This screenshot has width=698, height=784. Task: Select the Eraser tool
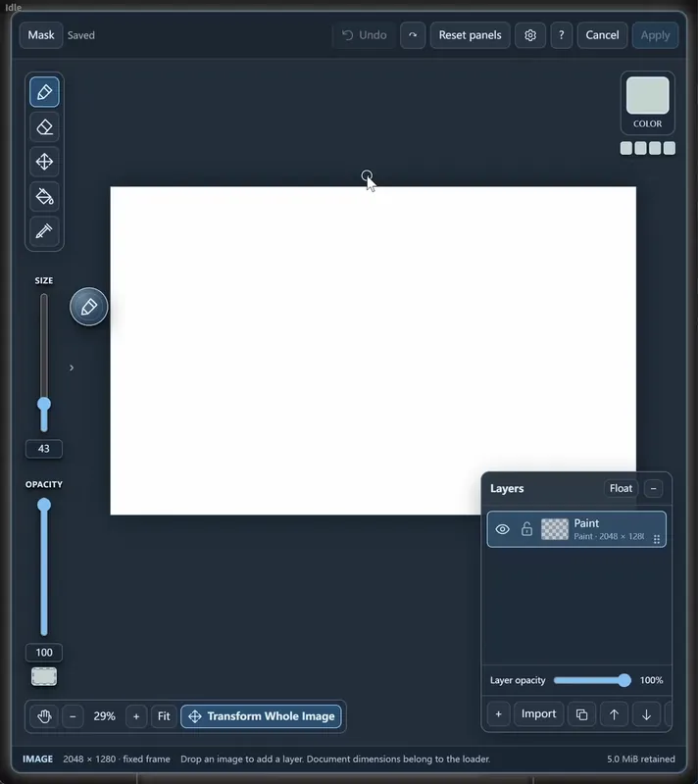click(x=44, y=127)
